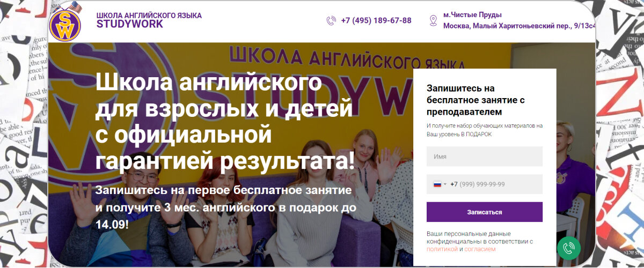Click the text about набор обучающих материалов
644x268 pixels.
[485, 130]
